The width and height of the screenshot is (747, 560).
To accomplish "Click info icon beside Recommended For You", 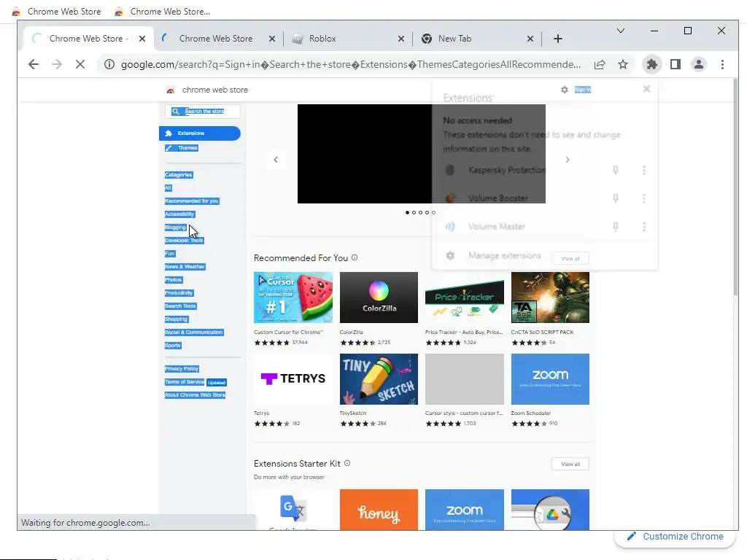I will pos(355,257).
